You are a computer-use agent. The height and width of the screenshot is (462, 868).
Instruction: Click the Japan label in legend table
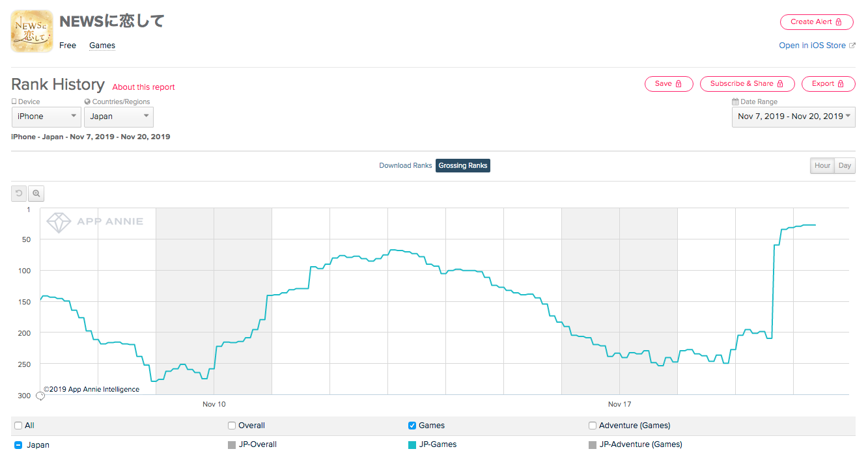tap(38, 445)
